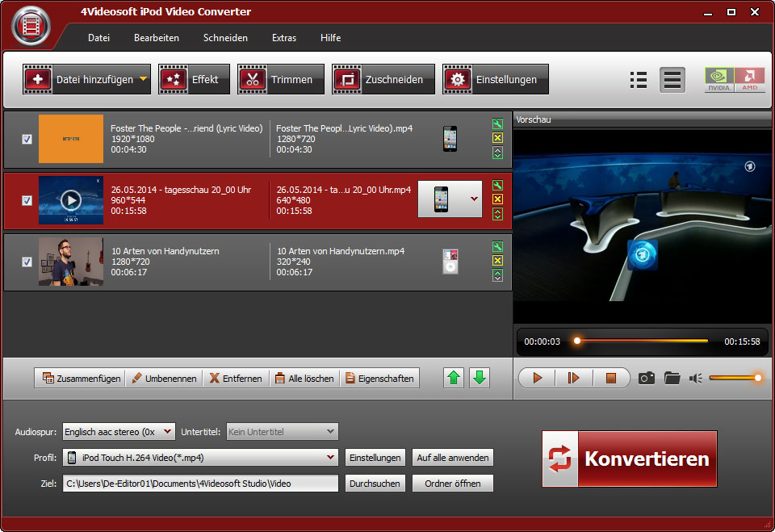The width and height of the screenshot is (775, 532).
Task: Click Auf alle anwenden
Action: [453, 458]
